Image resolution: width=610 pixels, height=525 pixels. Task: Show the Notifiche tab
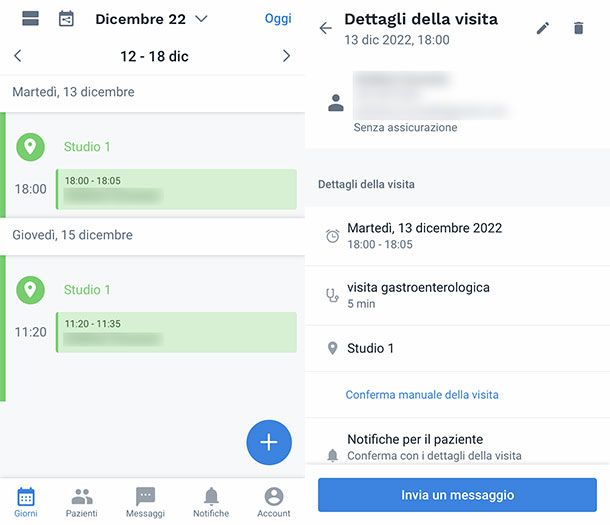[x=211, y=502]
